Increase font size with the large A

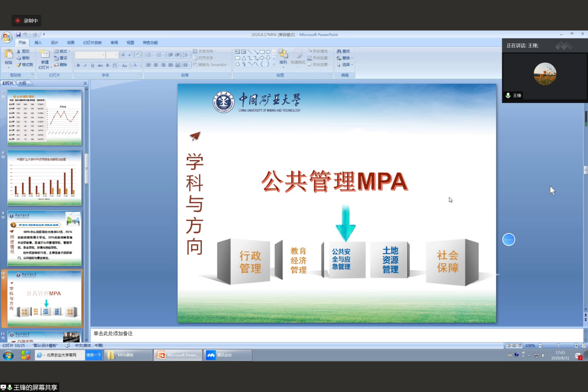(x=123, y=55)
